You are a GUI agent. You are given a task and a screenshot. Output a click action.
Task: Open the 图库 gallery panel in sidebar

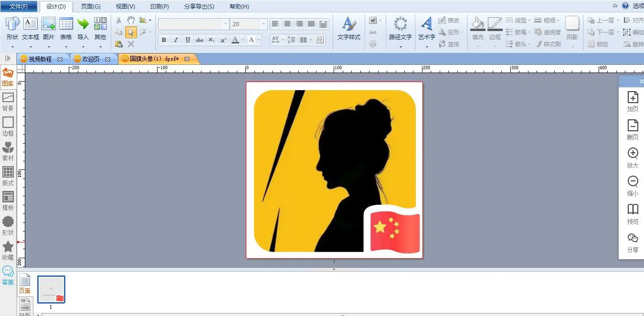tap(8, 77)
